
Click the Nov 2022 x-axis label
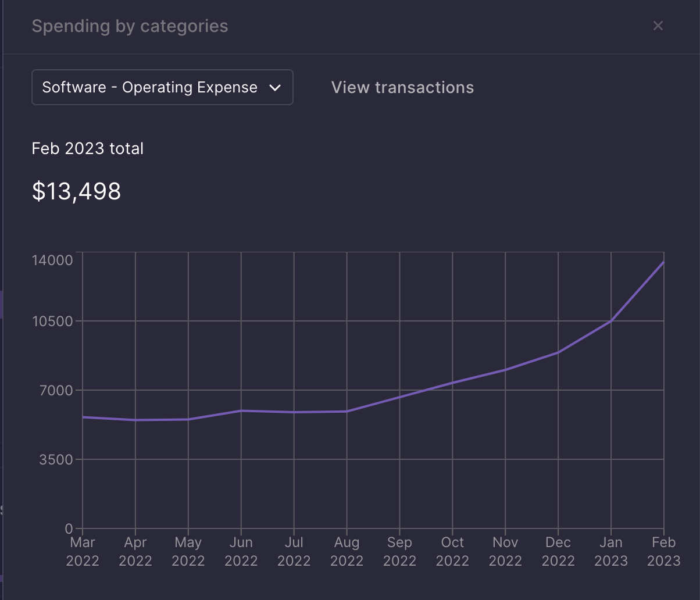point(505,551)
